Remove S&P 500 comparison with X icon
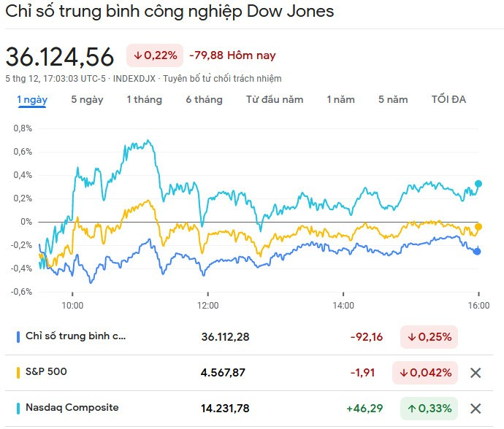 (x=476, y=373)
